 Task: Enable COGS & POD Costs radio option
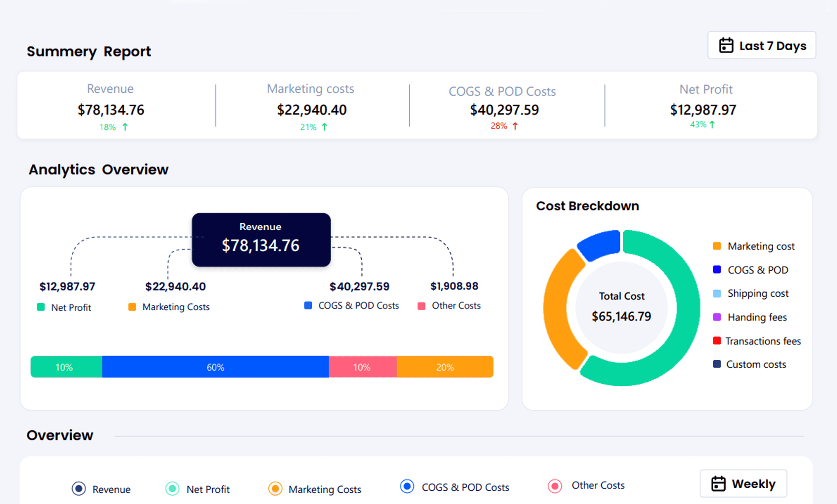pyautogui.click(x=407, y=486)
